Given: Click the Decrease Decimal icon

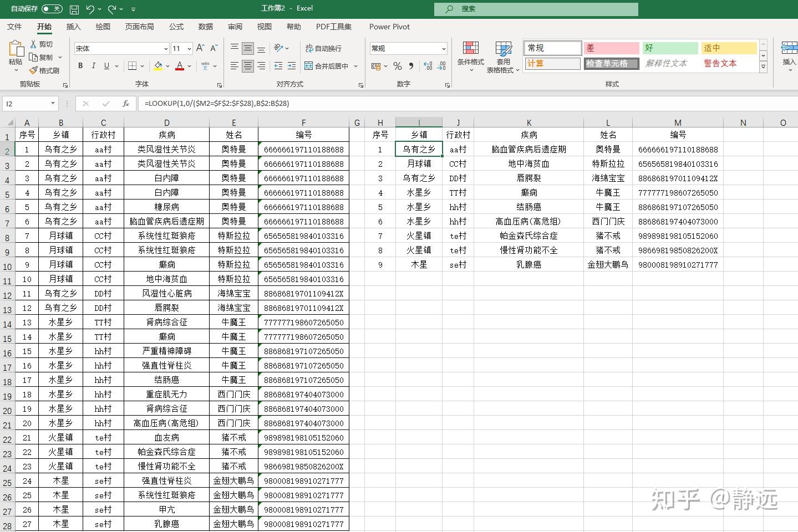Looking at the screenshot, I should (x=441, y=66).
